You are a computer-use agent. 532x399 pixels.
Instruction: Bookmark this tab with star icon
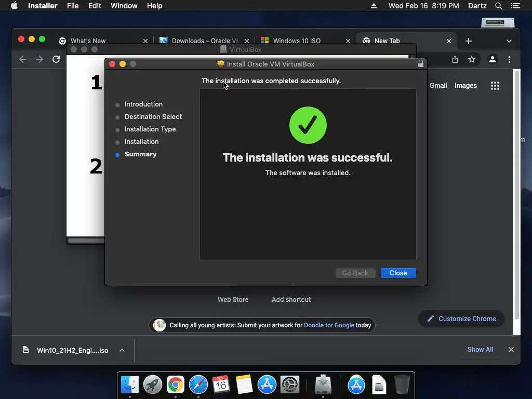coord(472,59)
